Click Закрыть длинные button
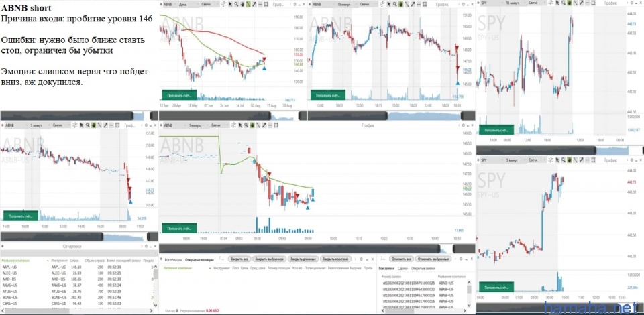The height and width of the screenshot is (315, 644). point(304,259)
